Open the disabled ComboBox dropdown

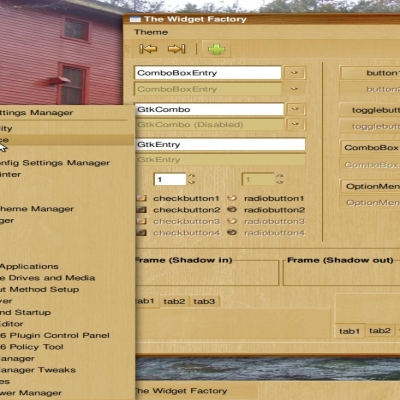click(x=370, y=165)
